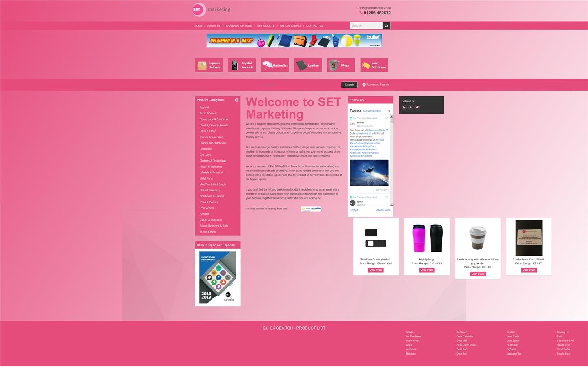Image resolution: width=588 pixels, height=368 pixels.
Task: Open LinkedIn via the Follow Us icon
Action: point(404,107)
